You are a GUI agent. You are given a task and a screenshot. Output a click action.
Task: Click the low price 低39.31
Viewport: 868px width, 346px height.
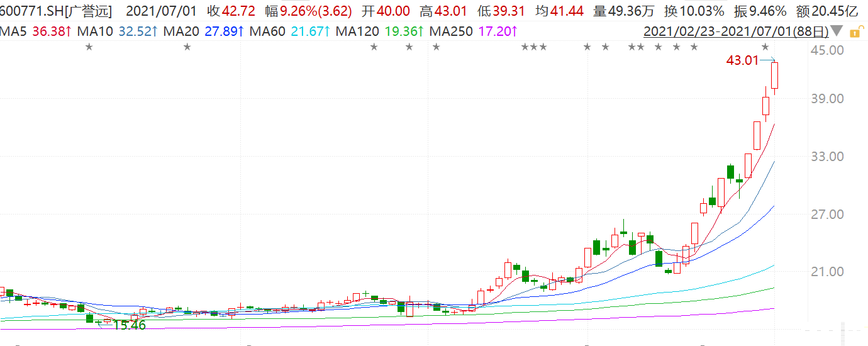501,11
